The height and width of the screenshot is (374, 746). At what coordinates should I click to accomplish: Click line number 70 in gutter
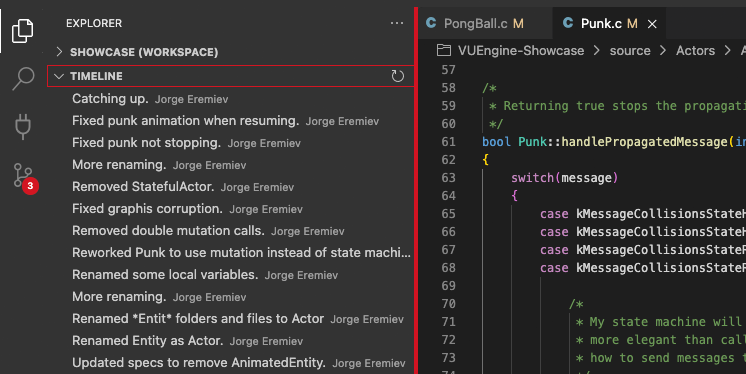click(449, 304)
